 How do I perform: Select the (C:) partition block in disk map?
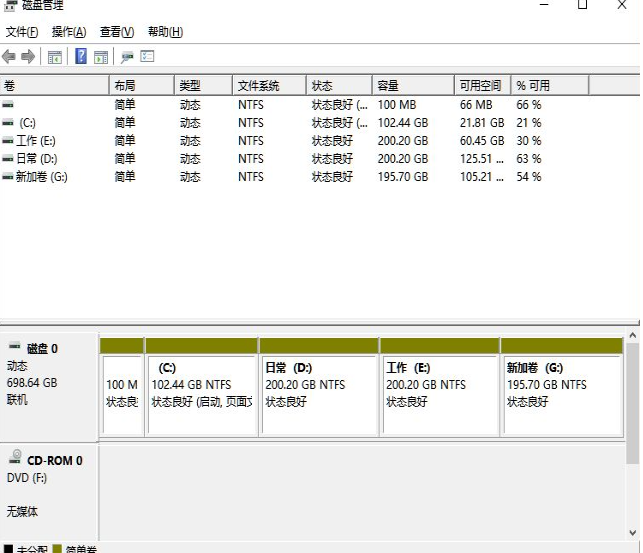[x=201, y=390]
